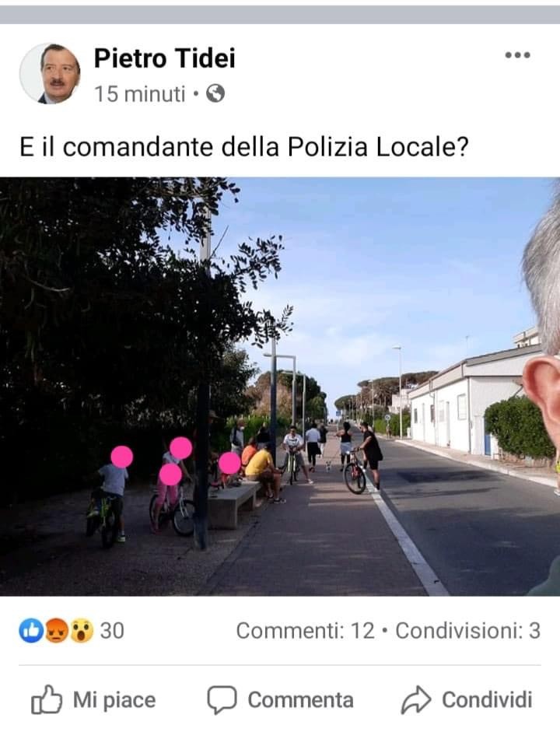
Task: Click the angry reaction emoji icon
Action: click(x=57, y=631)
